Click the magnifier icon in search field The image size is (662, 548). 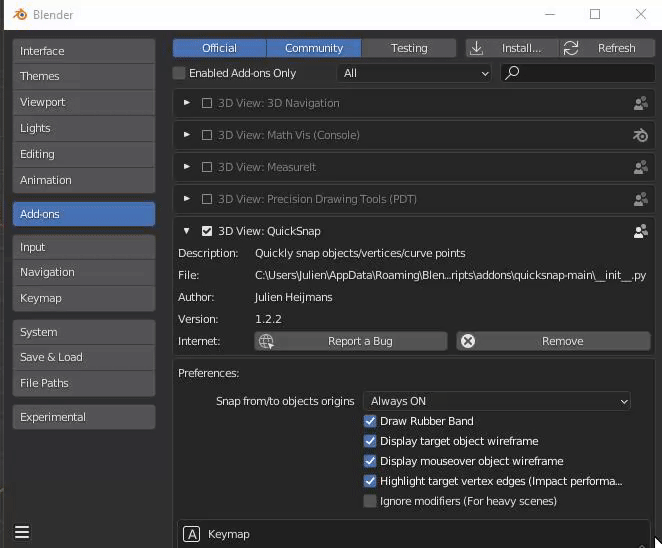(x=512, y=73)
